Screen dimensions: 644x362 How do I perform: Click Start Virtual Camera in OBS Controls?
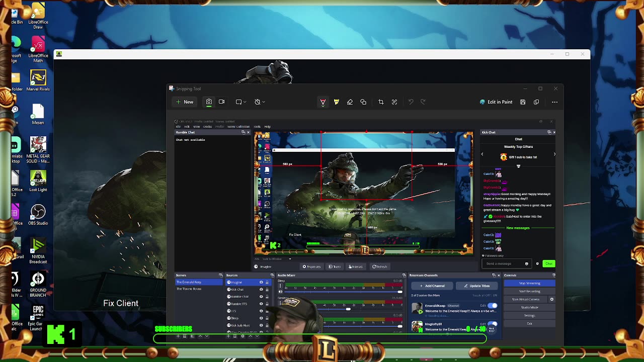pos(526,299)
